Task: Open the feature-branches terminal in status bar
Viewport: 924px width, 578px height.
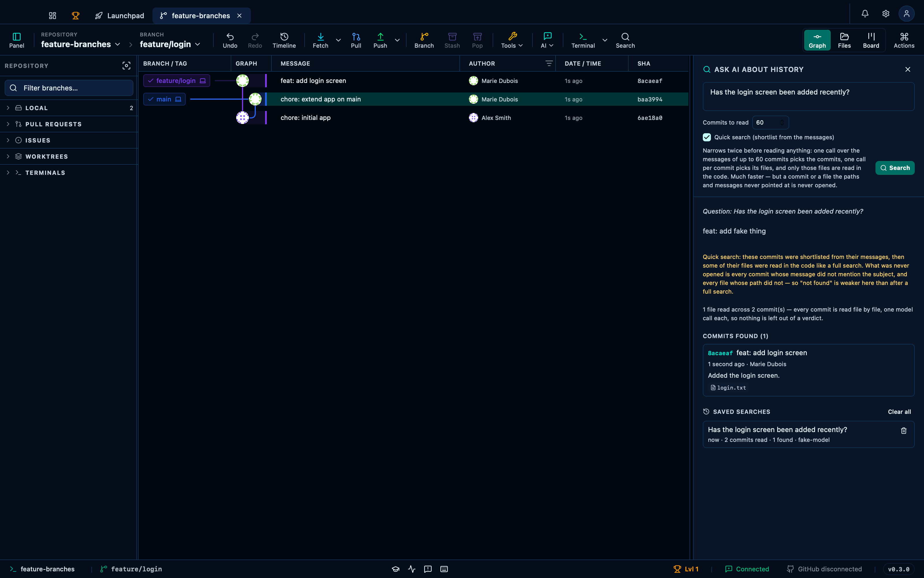Action: (x=42, y=569)
